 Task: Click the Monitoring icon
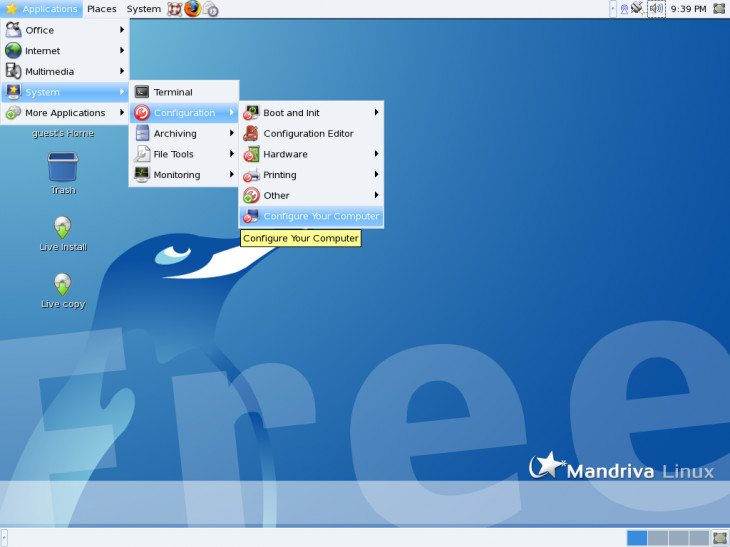click(x=142, y=174)
